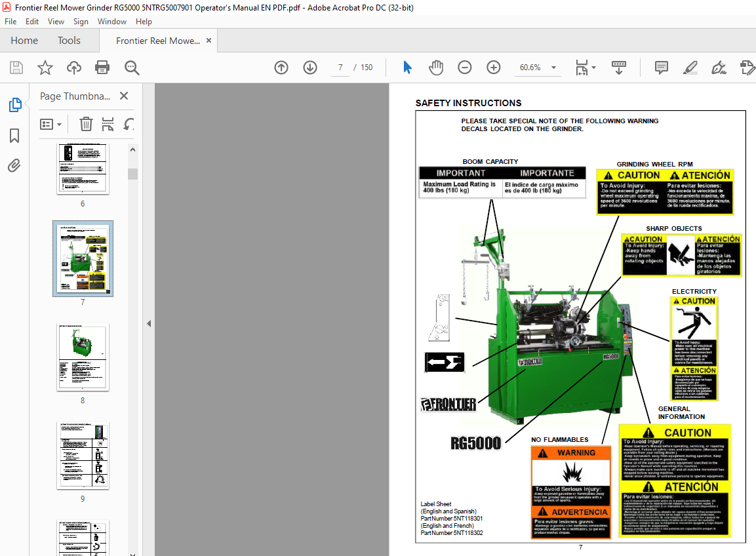The image size is (756, 556).
Task: Click the SHARP OBJECTS label text
Action: (x=673, y=229)
